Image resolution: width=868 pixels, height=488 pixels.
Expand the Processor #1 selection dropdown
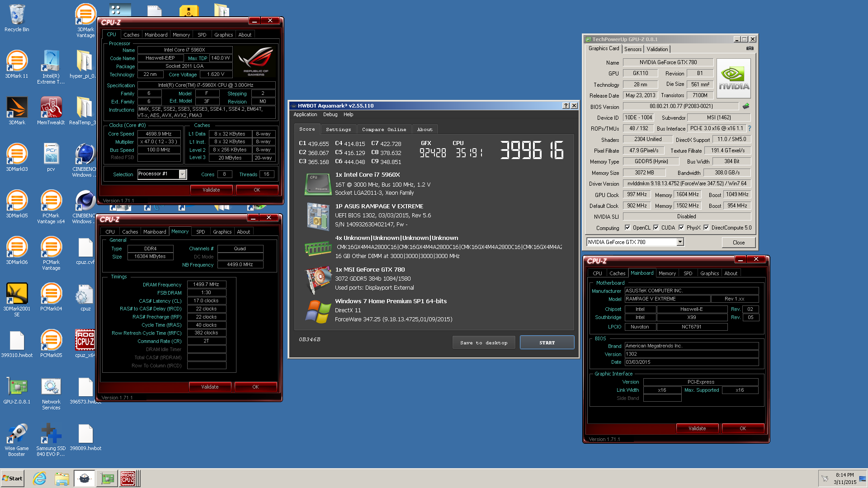coord(182,174)
